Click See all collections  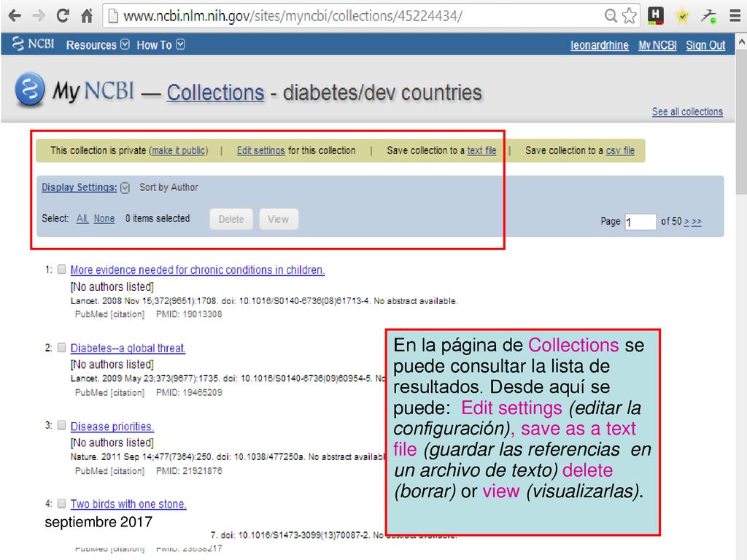tap(687, 112)
